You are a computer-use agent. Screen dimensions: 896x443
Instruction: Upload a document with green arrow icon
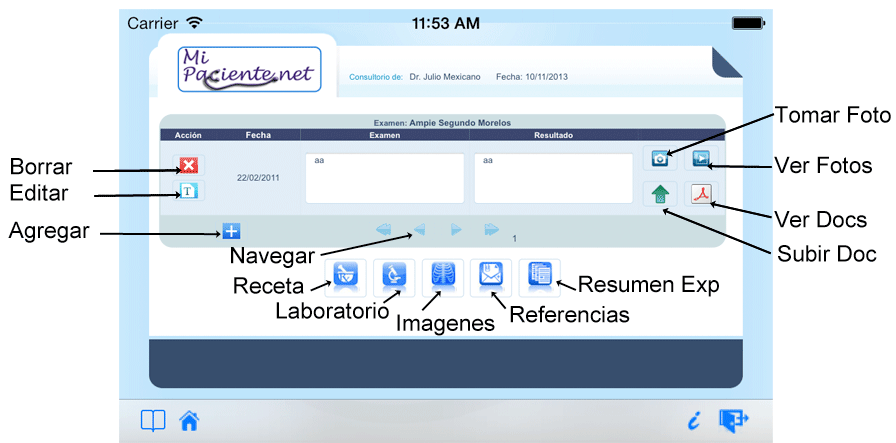tap(661, 194)
